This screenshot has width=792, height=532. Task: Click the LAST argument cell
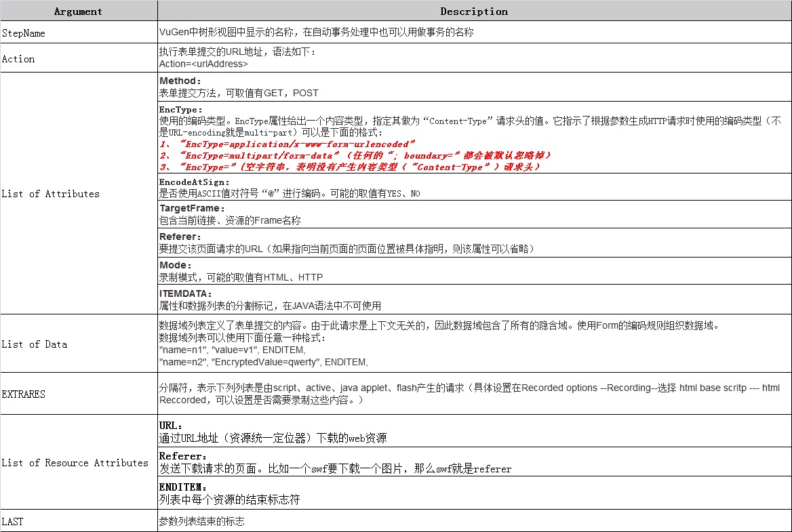click(x=15, y=521)
